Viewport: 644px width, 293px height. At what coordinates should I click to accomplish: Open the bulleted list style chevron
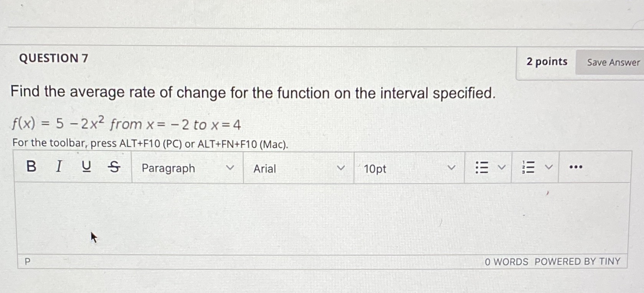501,167
